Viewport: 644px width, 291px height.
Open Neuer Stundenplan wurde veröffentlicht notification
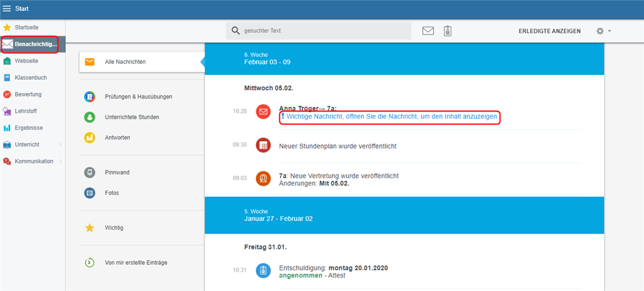click(337, 145)
